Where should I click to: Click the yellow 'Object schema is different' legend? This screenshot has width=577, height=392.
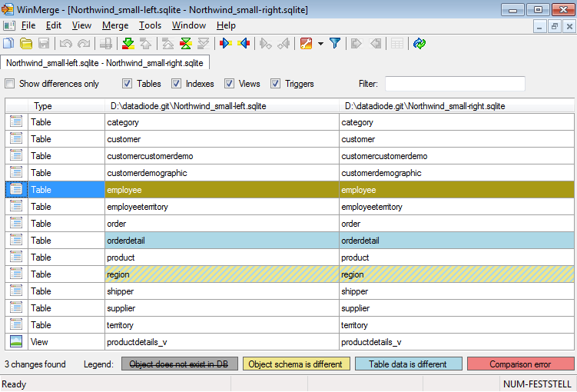(297, 364)
